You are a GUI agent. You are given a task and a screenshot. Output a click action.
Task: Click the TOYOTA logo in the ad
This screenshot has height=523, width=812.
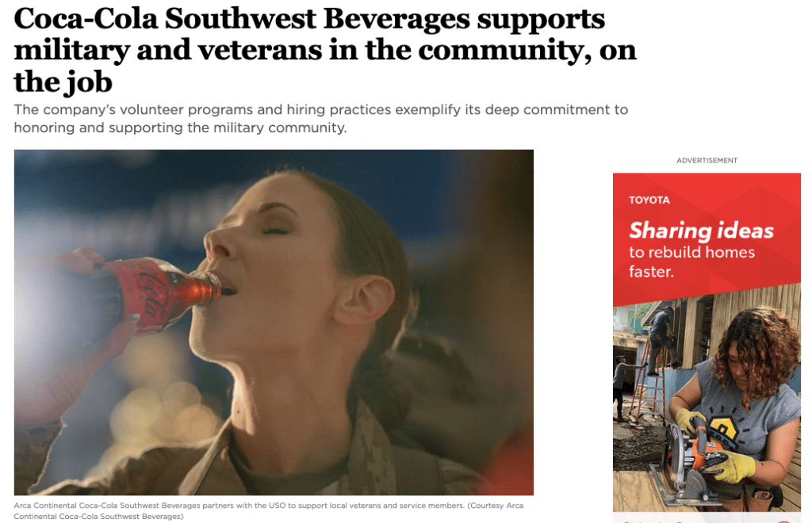(x=649, y=200)
